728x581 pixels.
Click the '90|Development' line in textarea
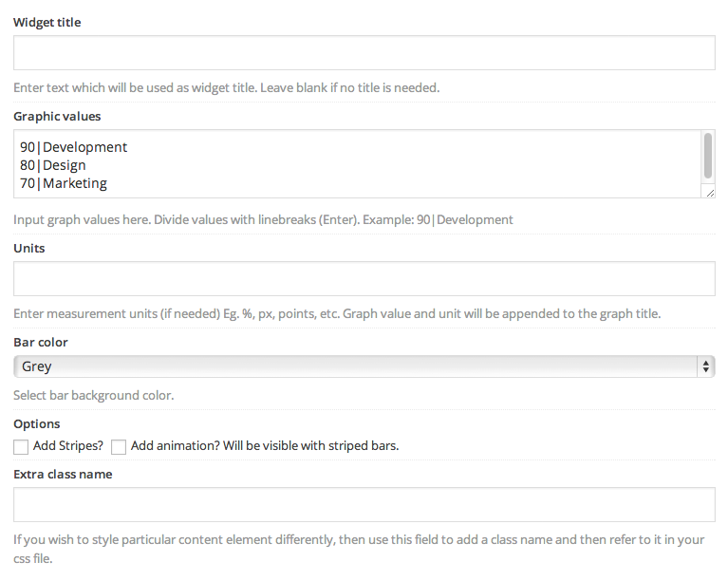[x=73, y=147]
